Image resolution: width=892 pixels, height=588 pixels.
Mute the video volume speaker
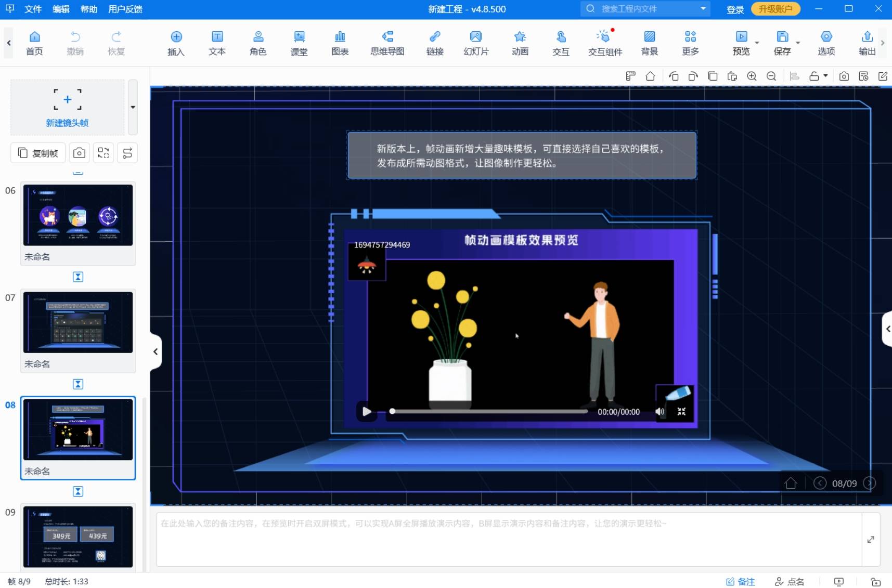point(660,412)
